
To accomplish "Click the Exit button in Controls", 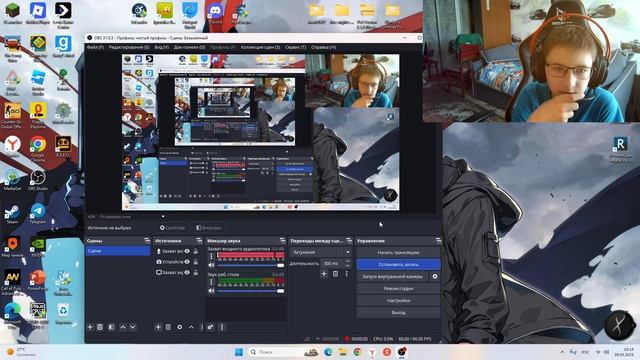I will point(398,313).
